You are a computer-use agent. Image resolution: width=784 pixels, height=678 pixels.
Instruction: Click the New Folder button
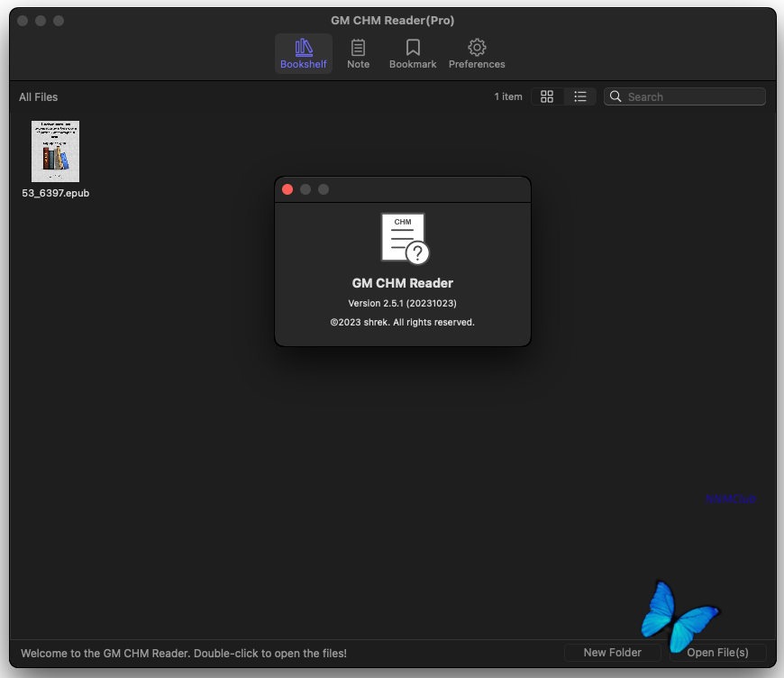[613, 653]
